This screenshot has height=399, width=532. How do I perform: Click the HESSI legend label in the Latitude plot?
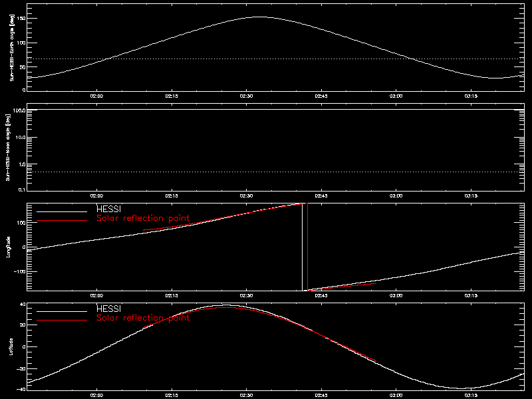108,309
